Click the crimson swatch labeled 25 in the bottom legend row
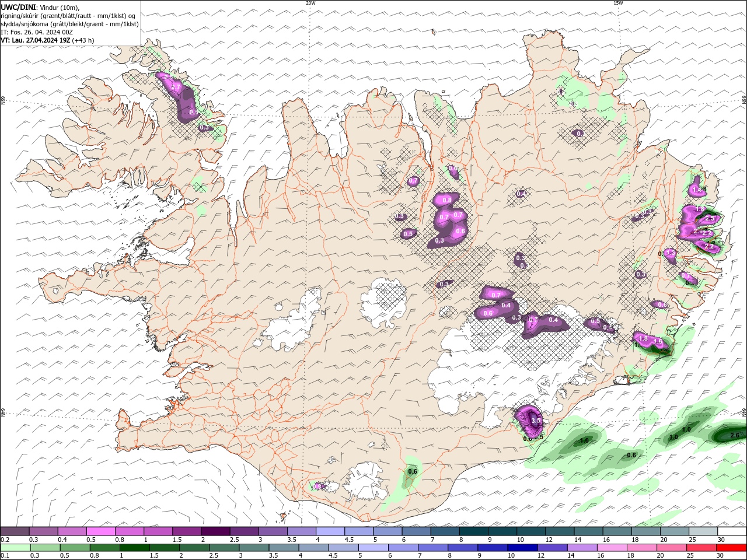The width and height of the screenshot is (747, 560). (701, 548)
